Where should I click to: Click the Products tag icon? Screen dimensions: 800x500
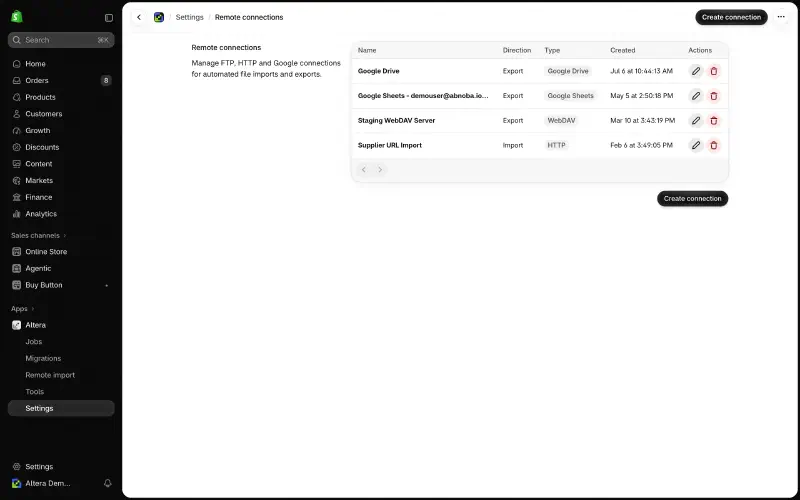click(x=17, y=97)
